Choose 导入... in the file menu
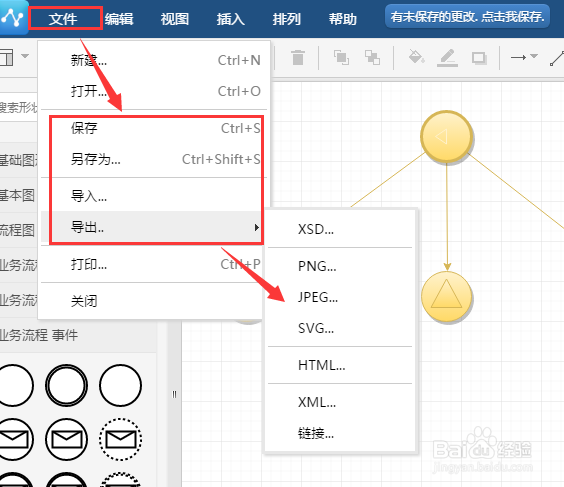Screen dimensions: 564x487 click(154, 196)
